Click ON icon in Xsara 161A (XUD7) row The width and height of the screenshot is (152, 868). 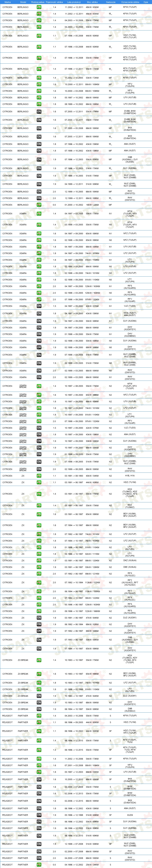point(39,314)
